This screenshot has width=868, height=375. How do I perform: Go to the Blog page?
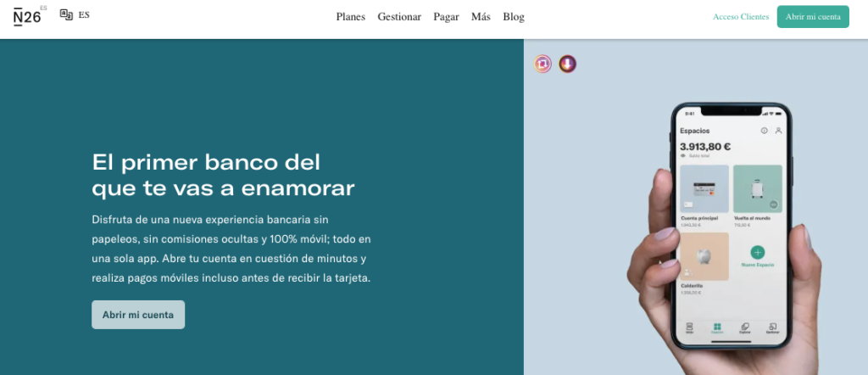514,17
